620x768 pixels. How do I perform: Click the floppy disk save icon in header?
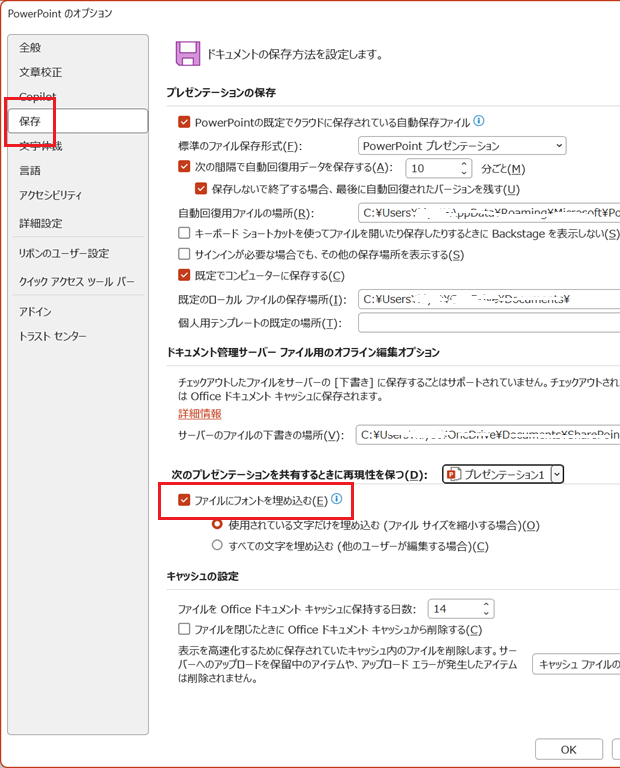[x=185, y=53]
